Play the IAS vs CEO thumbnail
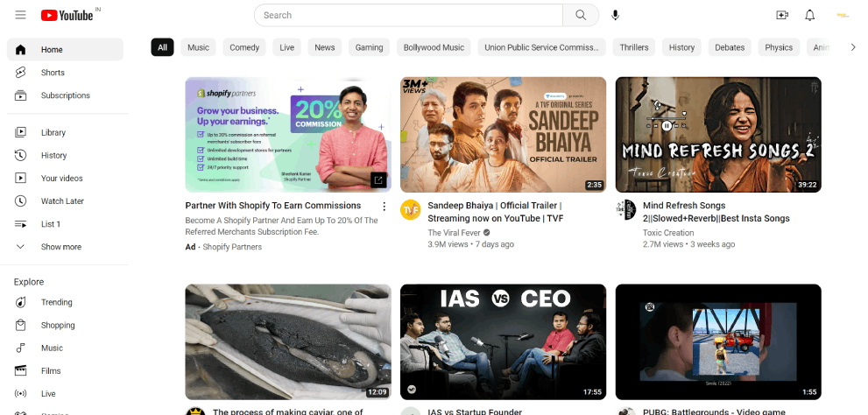 pos(504,342)
